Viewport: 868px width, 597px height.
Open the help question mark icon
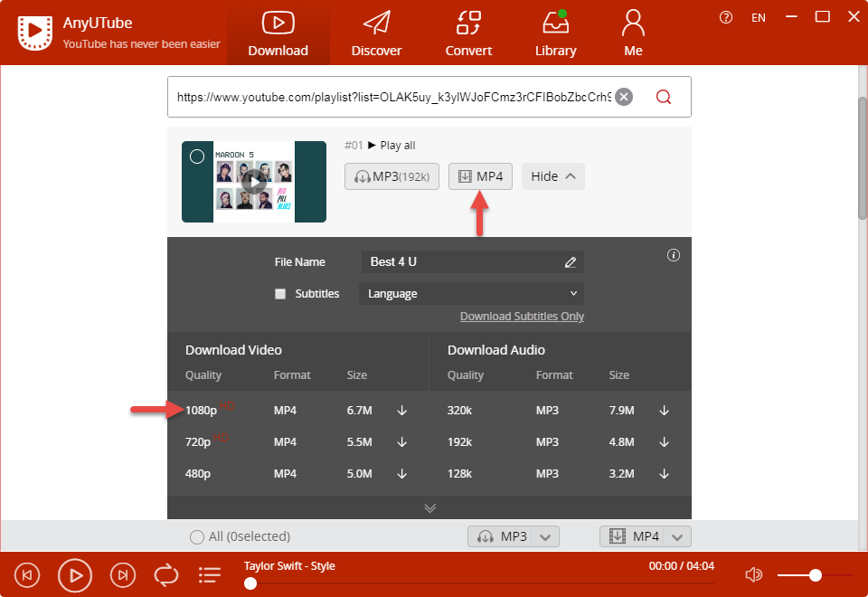coord(726,17)
